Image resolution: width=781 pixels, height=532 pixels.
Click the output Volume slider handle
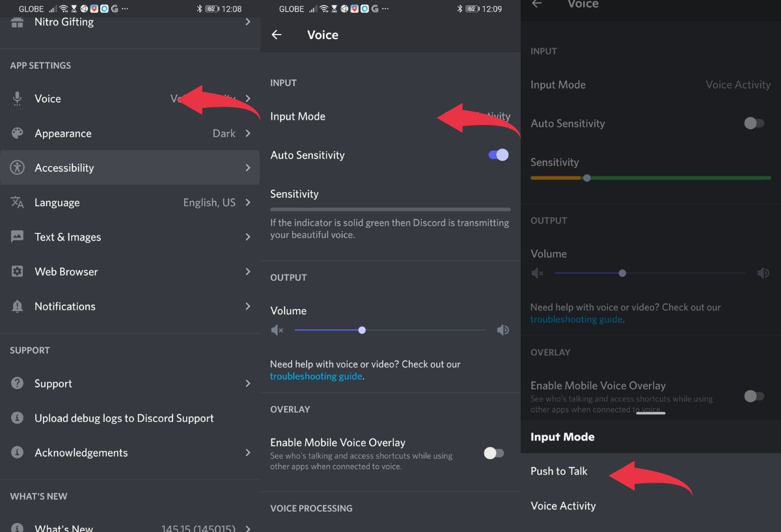(x=362, y=330)
